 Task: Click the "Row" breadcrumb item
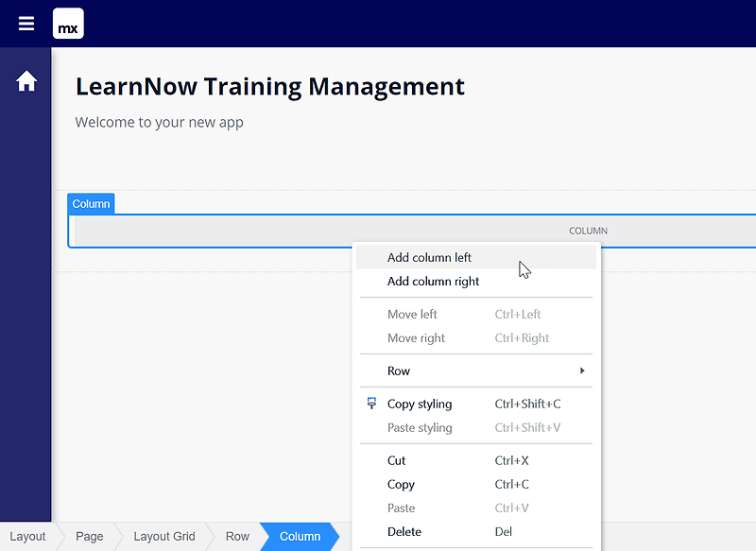pos(236,536)
